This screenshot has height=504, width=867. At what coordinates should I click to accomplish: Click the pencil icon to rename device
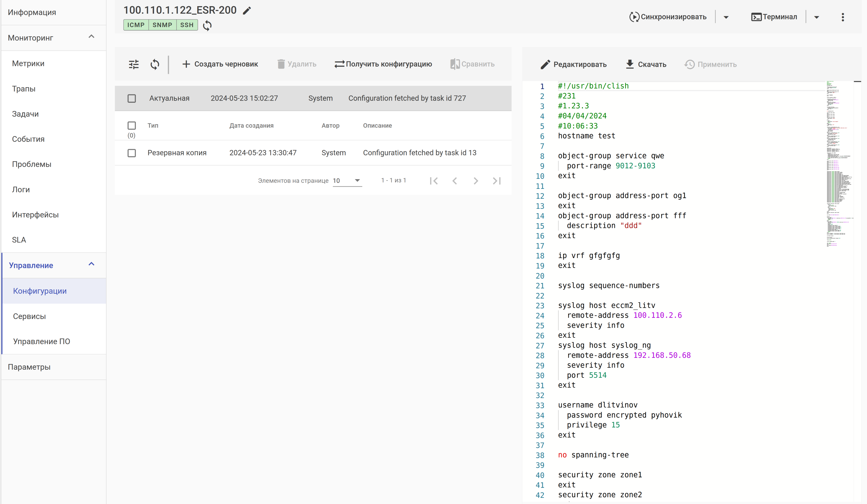coord(247,11)
